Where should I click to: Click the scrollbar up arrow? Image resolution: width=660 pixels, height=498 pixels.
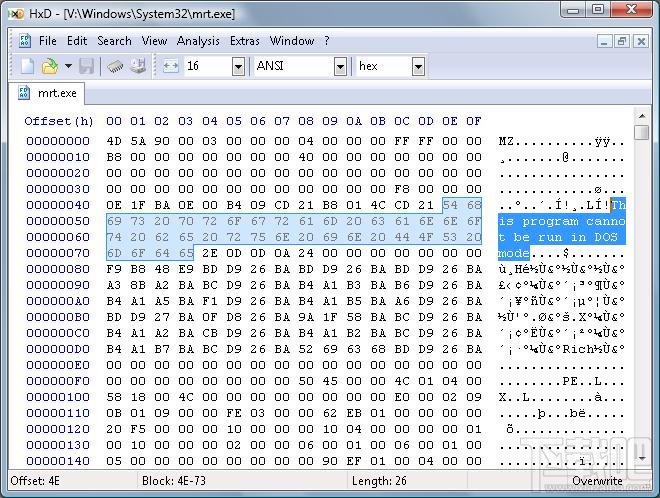coord(642,116)
